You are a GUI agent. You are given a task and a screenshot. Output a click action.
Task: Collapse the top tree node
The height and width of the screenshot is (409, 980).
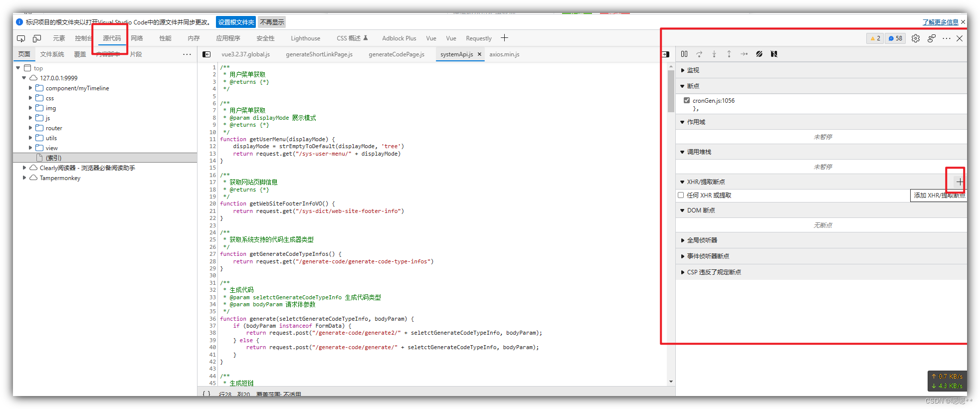[18, 68]
